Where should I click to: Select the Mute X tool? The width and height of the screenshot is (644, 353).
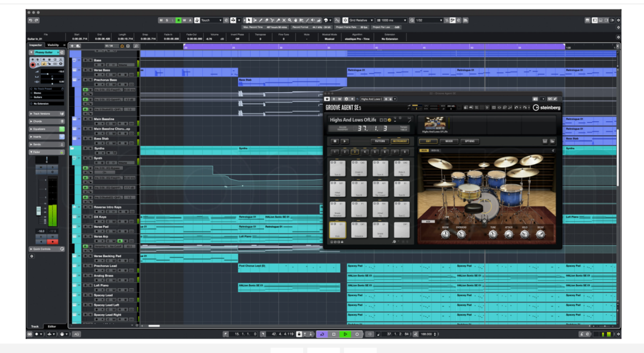pos(284,20)
